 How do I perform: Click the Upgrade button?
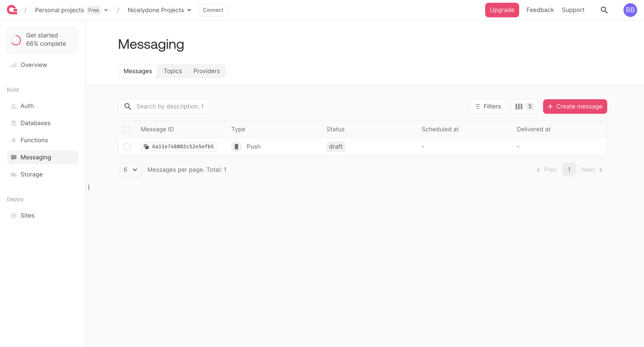click(502, 10)
